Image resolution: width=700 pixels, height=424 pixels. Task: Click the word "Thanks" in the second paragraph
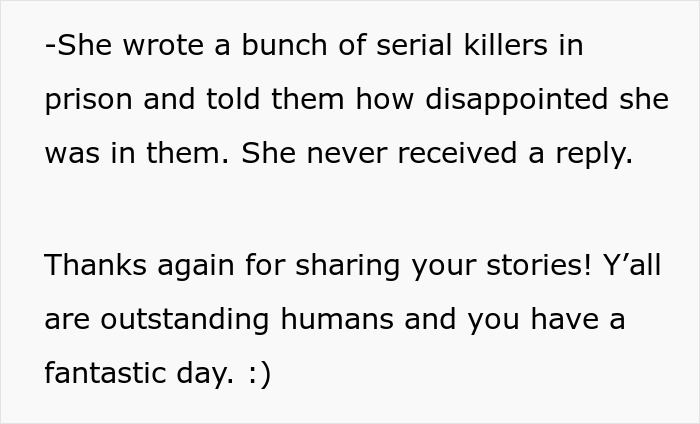[96, 265]
